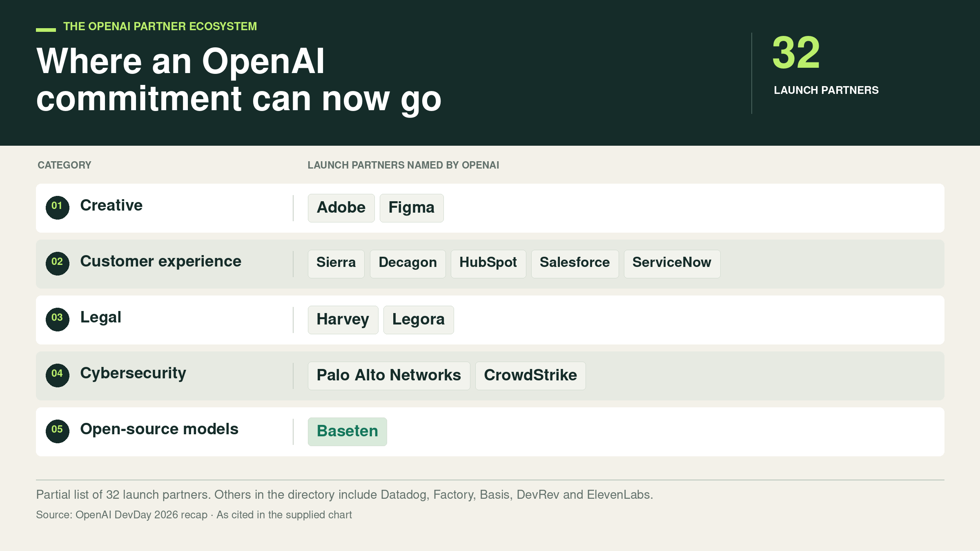Click the Legal category label
Viewport: 980px width, 551px height.
click(101, 318)
